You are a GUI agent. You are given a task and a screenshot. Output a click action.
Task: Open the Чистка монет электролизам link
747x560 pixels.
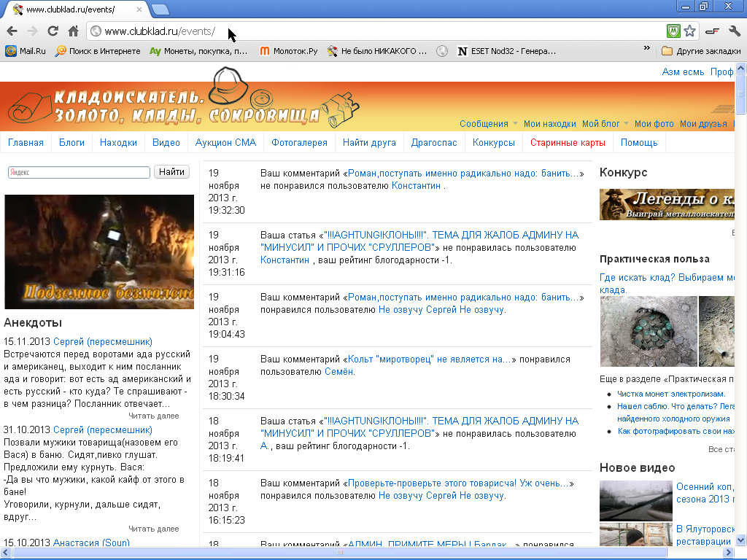tap(671, 394)
